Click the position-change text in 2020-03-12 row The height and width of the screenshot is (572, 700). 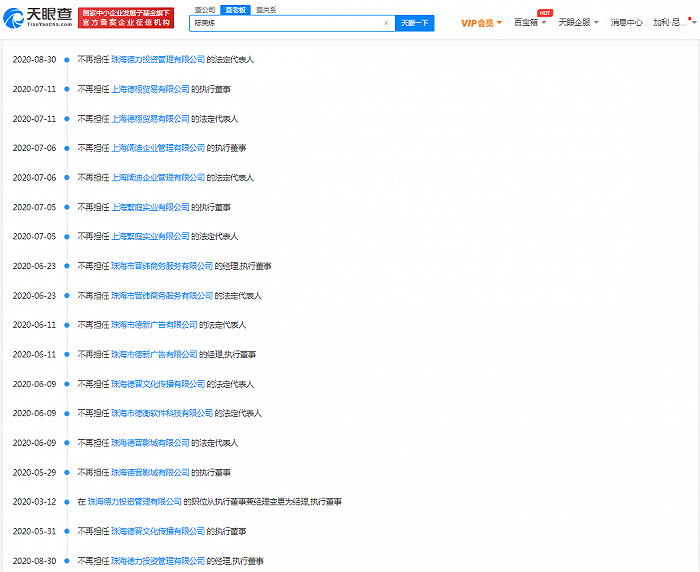pyautogui.click(x=262, y=502)
